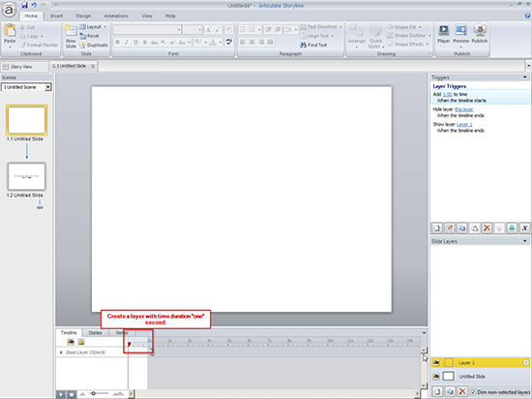This screenshot has width=532, height=399.
Task: Click the Layer 1 link in triggers
Action: (464, 124)
